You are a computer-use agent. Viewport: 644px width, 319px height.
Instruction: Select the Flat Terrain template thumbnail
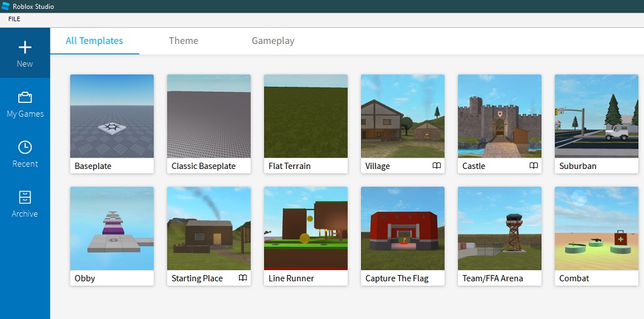coord(306,116)
